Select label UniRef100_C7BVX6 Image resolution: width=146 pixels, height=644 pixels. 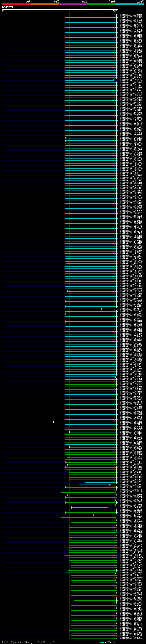click(x=131, y=487)
